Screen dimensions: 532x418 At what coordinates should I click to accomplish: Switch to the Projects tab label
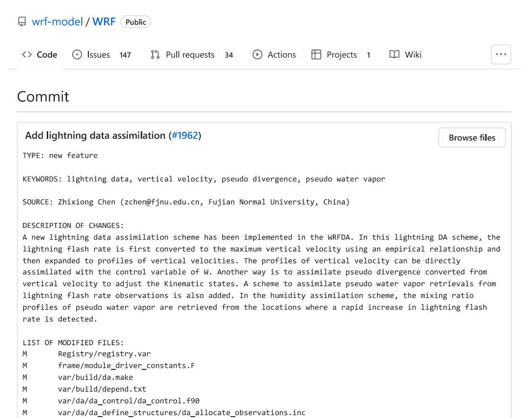point(342,55)
